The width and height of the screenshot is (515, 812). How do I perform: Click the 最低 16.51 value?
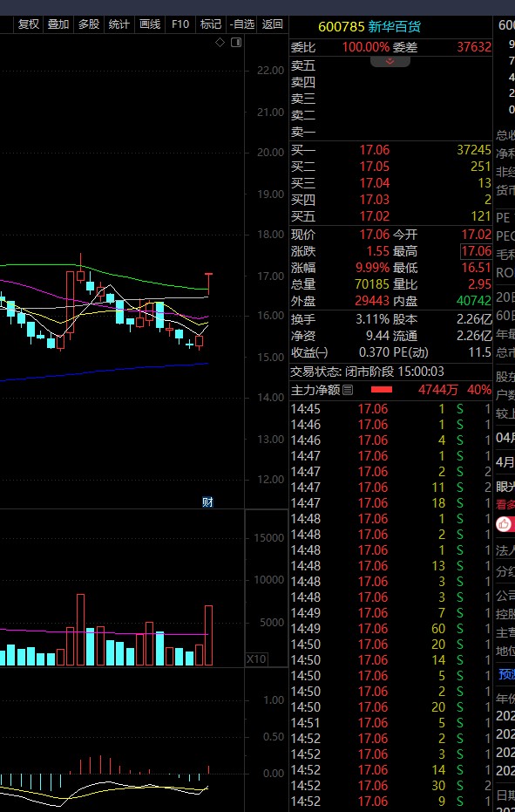(476, 268)
